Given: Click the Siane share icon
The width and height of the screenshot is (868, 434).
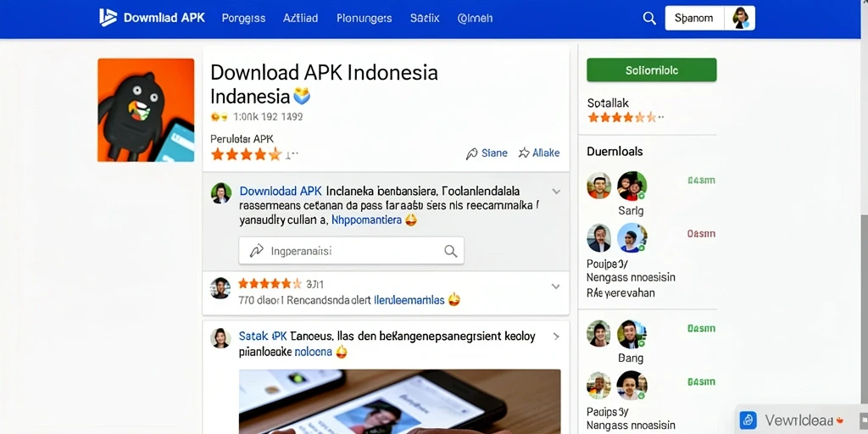Looking at the screenshot, I should tap(471, 153).
